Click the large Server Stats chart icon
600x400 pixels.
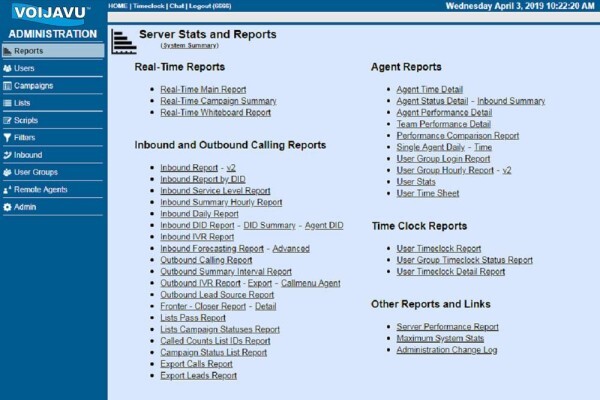tap(124, 41)
